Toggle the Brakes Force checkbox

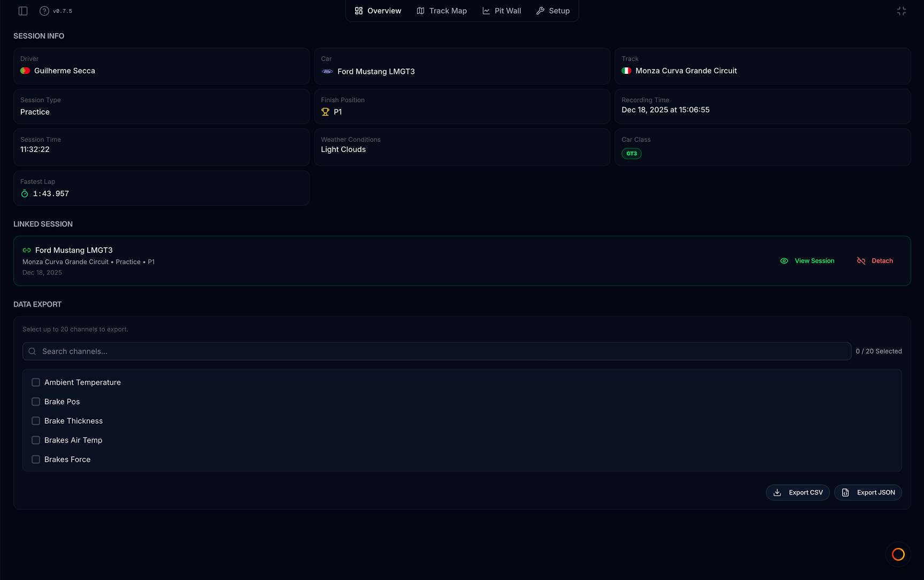36,459
